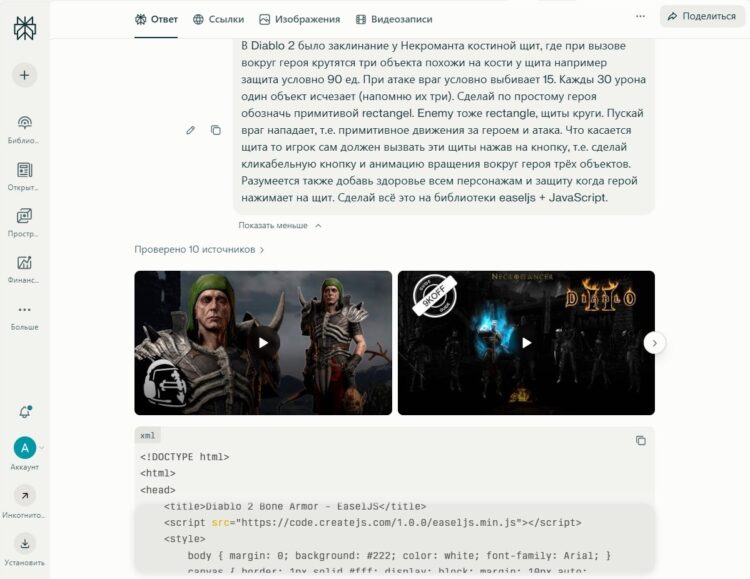Screen dimensions: 750x579
Task: Collapse query with Показать меньше
Action: pyautogui.click(x=280, y=225)
